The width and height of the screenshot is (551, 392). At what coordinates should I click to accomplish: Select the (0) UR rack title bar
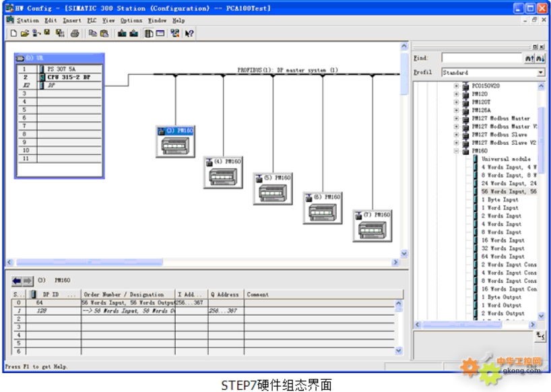[59, 58]
